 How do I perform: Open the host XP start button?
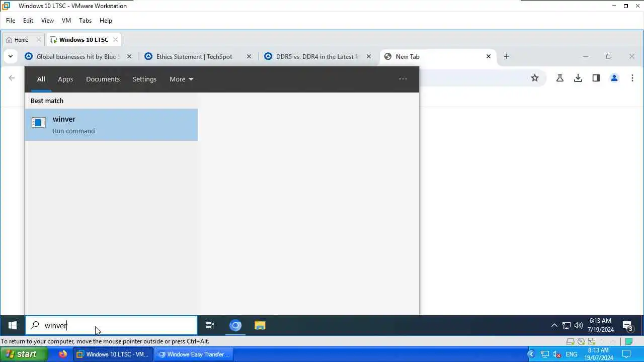24,354
